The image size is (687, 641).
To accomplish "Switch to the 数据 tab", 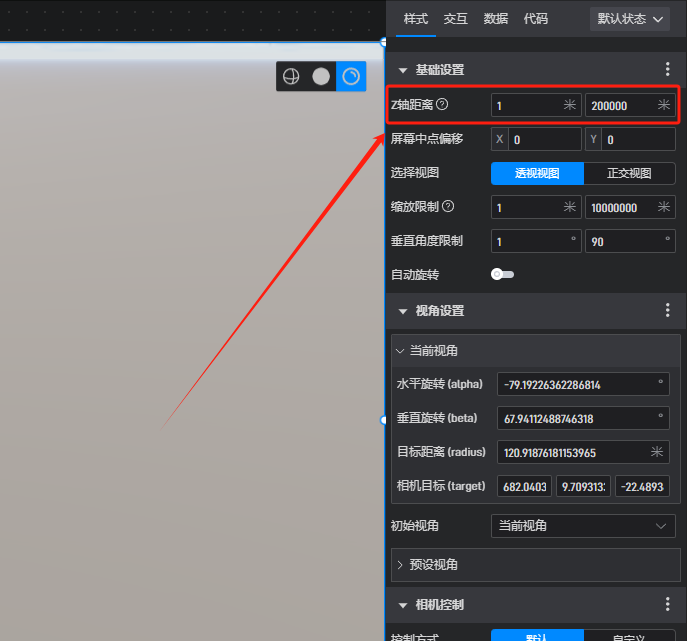I will (x=496, y=19).
